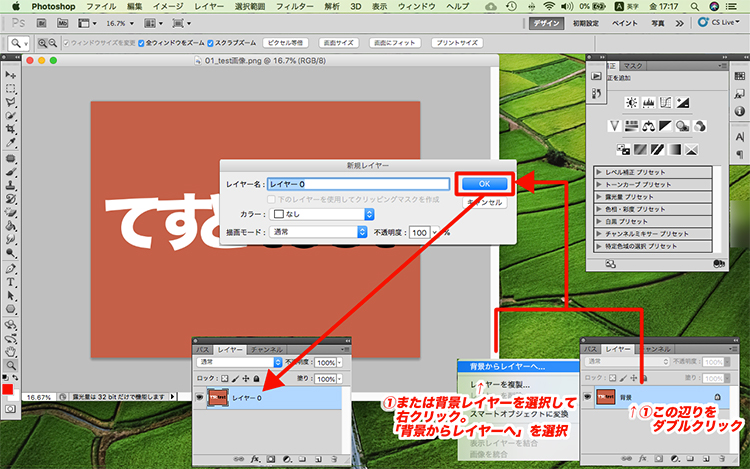Viewport: 750px width, 469px height.
Task: Launch Bridge with the Br icon
Action: pos(42,23)
